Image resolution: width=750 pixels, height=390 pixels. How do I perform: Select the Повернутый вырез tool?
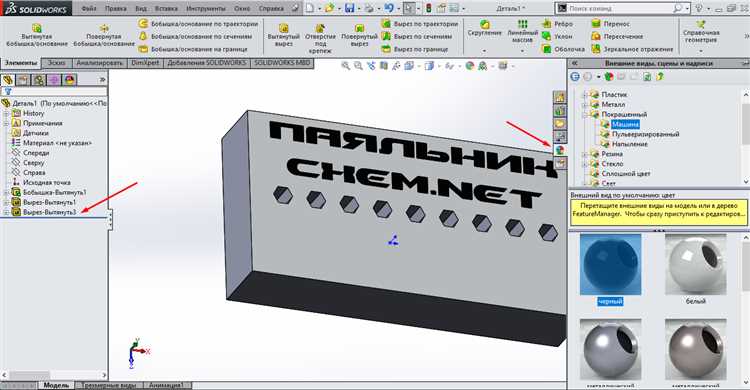[359, 35]
